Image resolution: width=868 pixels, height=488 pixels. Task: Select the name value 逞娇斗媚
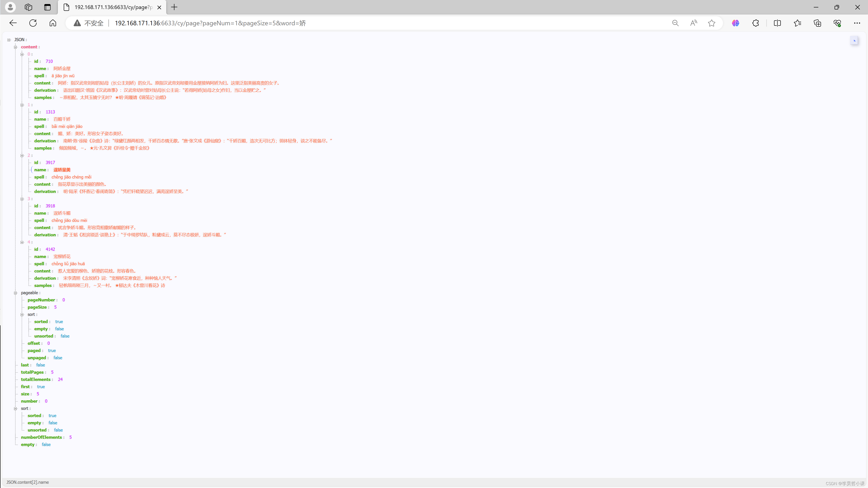pyautogui.click(x=62, y=213)
